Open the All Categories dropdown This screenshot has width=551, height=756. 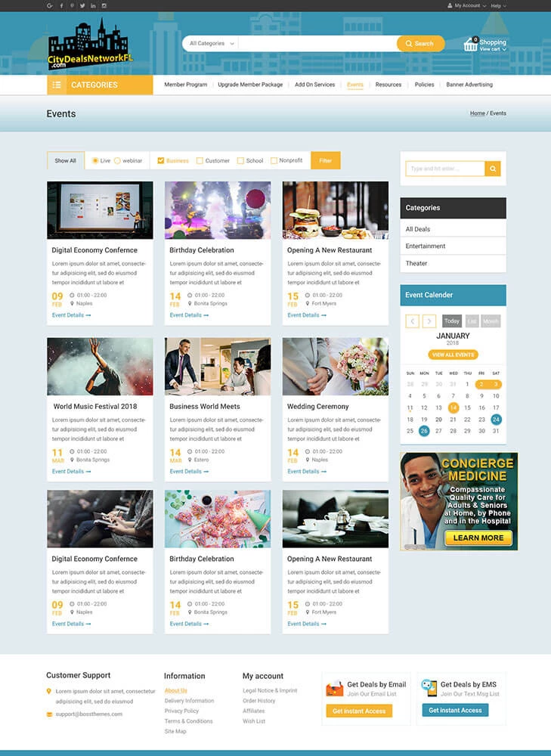211,43
